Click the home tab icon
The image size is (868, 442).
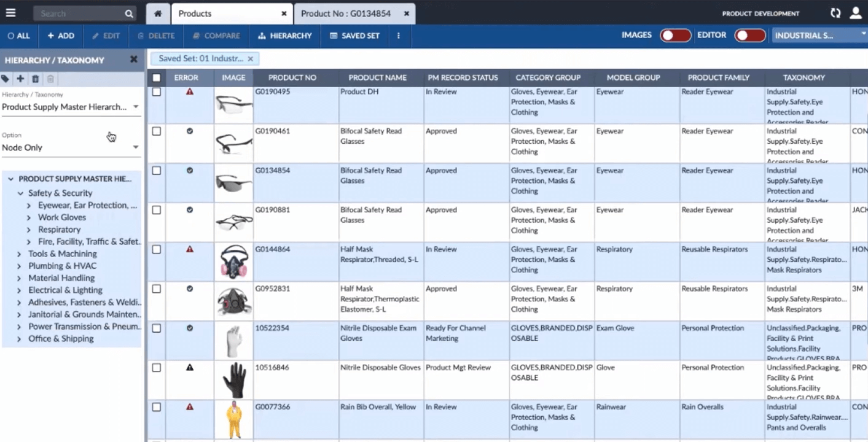pos(157,12)
